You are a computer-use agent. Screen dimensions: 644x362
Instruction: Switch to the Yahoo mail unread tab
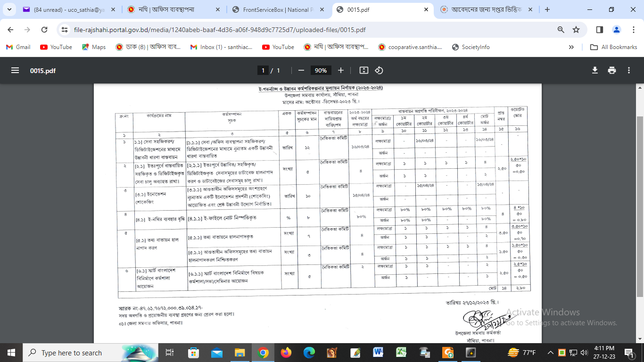point(66,9)
